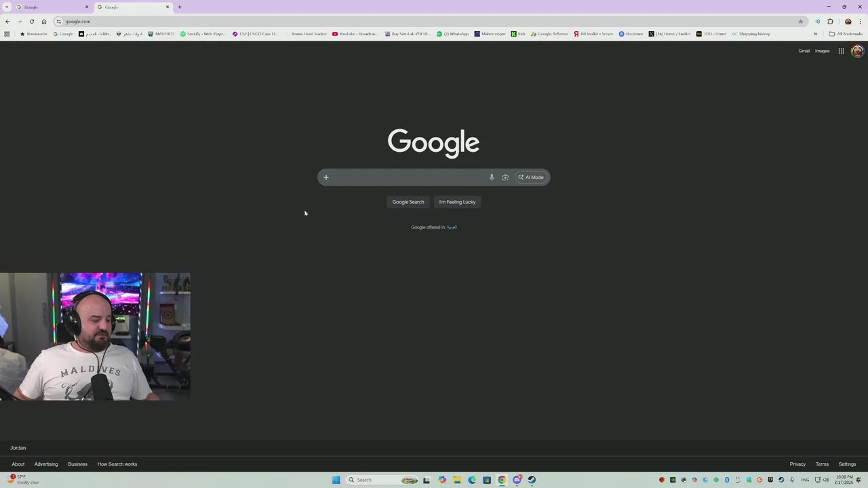Open the Discord icon with notification badge in the taskbar
The image size is (868, 488).
[x=517, y=480]
